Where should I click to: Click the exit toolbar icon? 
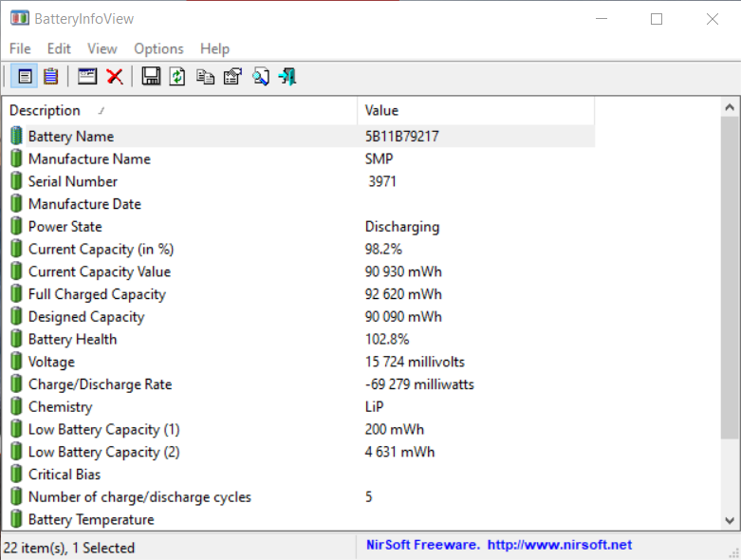[287, 76]
